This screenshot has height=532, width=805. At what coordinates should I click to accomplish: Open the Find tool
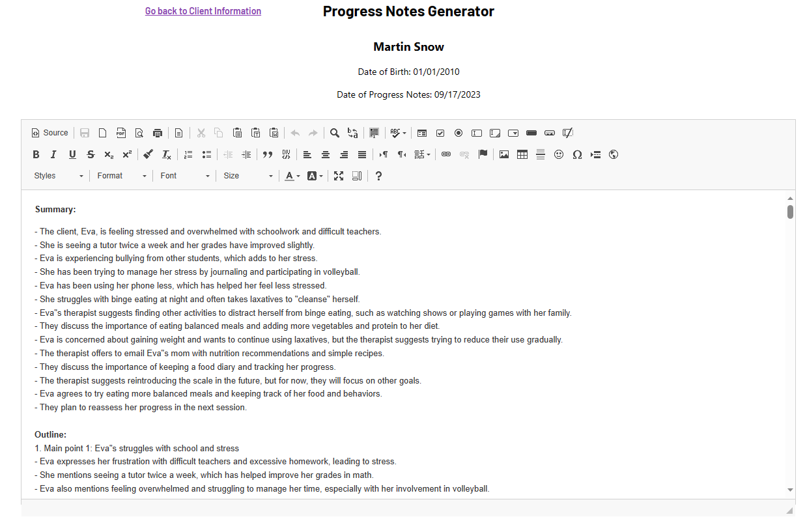coord(335,133)
